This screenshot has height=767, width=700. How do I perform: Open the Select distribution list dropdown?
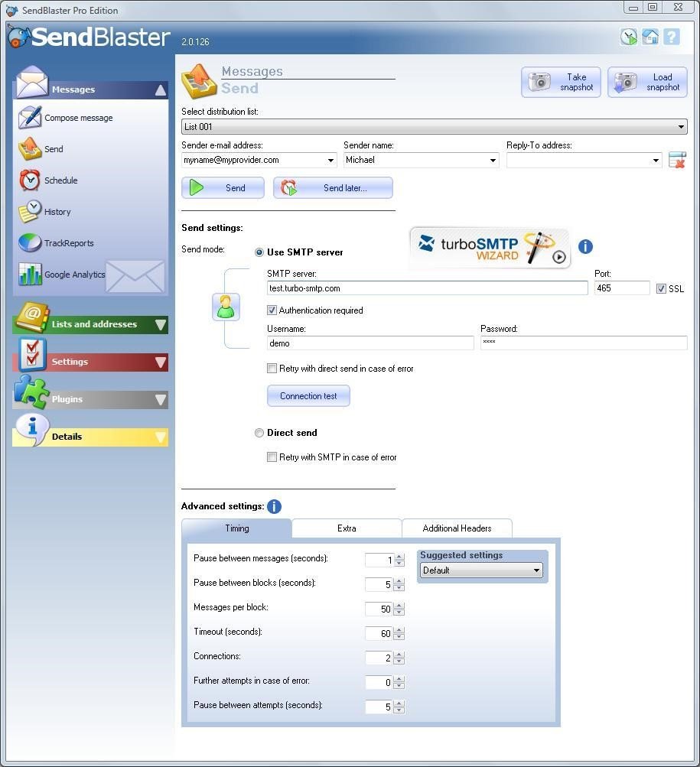[435, 127]
